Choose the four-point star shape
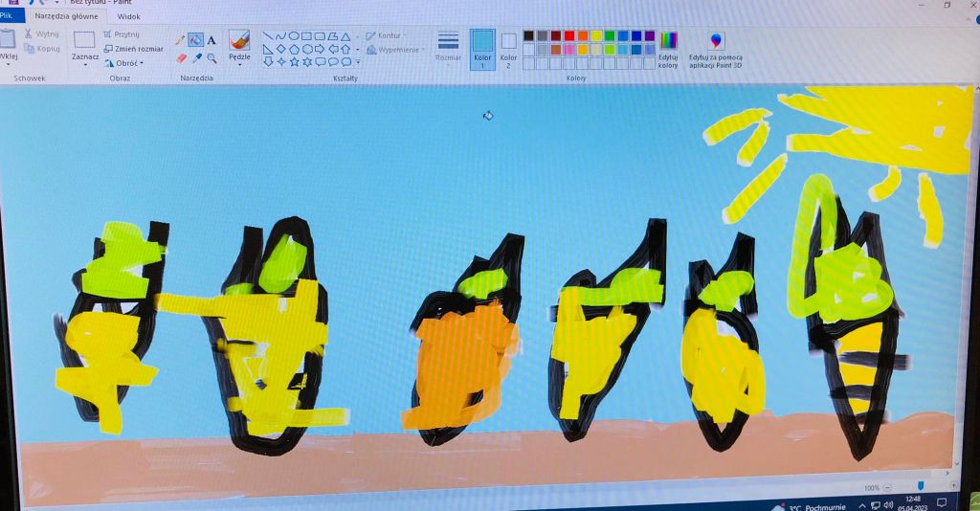Viewport: 980px width, 511px height. pyautogui.click(x=281, y=61)
